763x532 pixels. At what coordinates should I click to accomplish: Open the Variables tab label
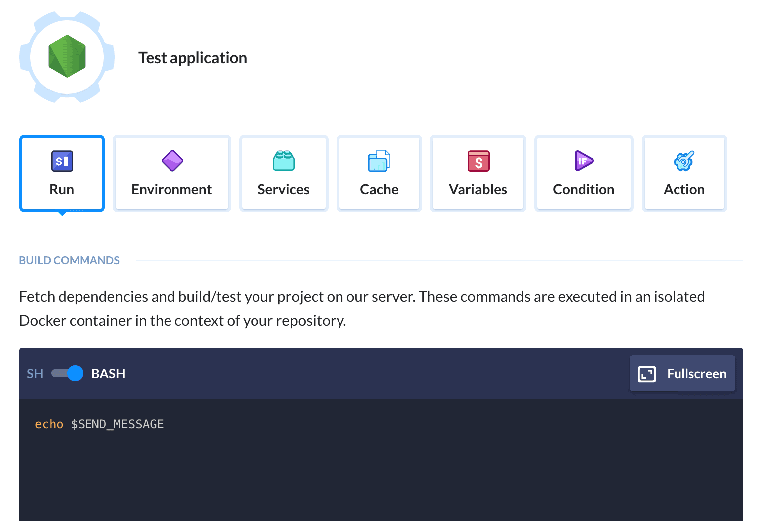[478, 190]
